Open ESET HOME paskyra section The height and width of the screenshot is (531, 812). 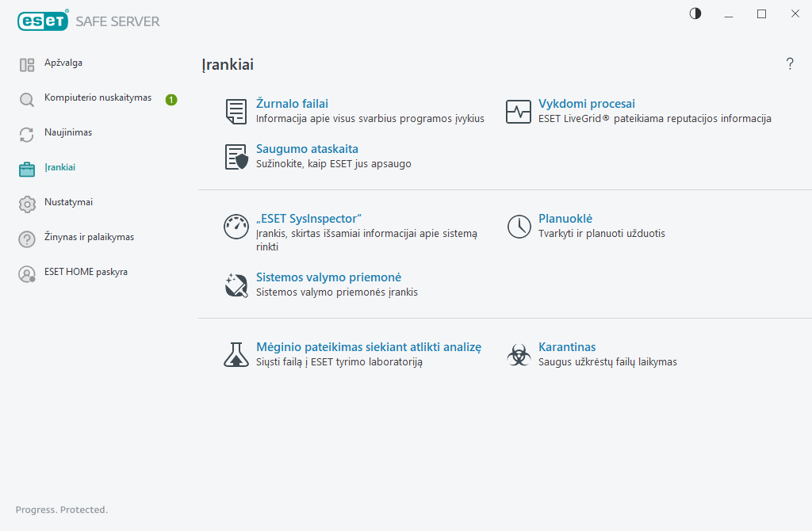pos(86,272)
